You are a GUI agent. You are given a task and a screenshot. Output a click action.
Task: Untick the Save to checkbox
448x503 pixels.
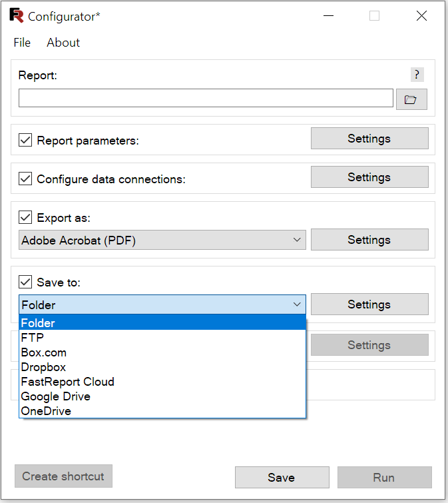(25, 282)
